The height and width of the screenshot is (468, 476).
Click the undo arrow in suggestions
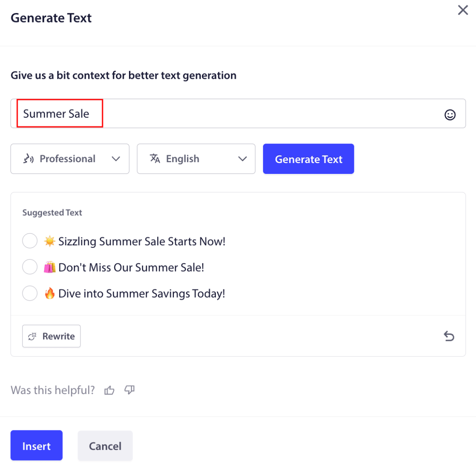click(x=449, y=336)
